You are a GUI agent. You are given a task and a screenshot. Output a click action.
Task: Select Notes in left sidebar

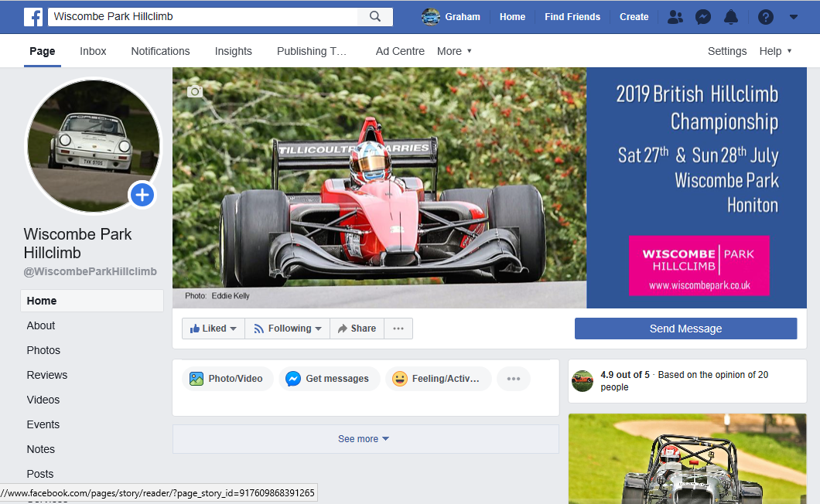(x=41, y=449)
